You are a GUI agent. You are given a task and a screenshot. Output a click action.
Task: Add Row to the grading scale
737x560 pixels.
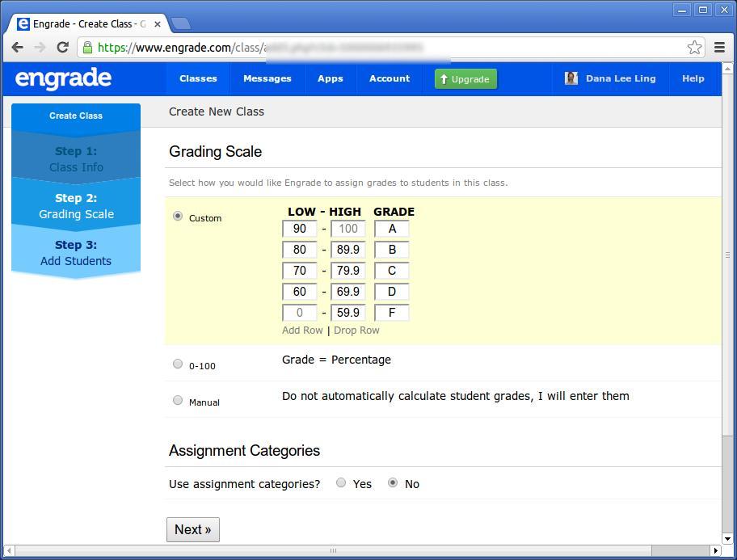(x=301, y=330)
